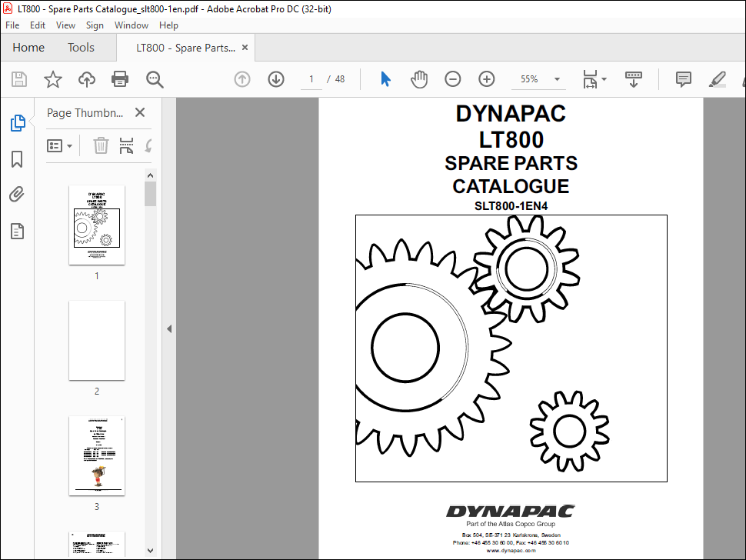The width and height of the screenshot is (746, 560).
Task: Click the 55% zoom value field
Action: tap(529, 79)
